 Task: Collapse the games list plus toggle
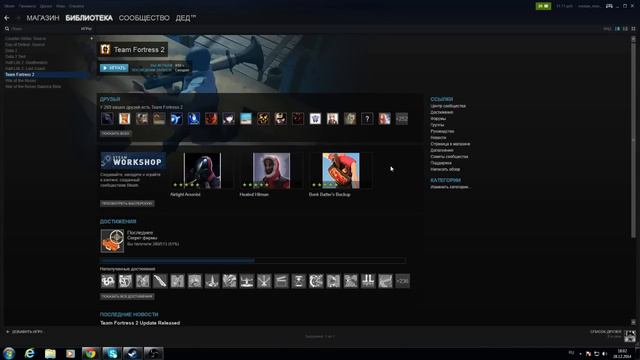[x=91, y=38]
